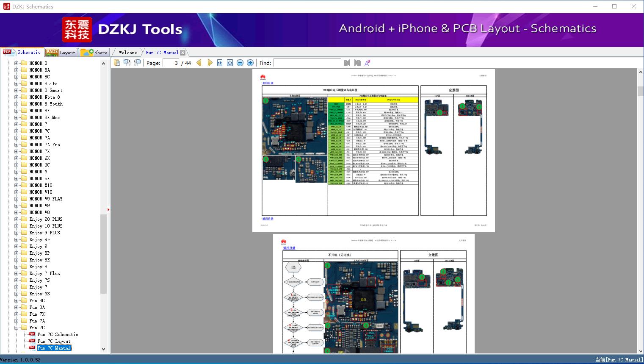
Task: Click the previous page arrow
Action: pos(199,63)
